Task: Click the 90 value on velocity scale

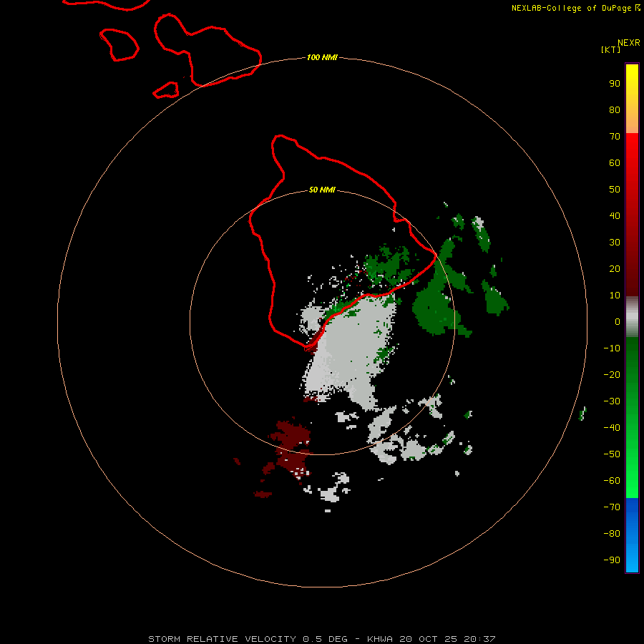Action: (x=615, y=84)
